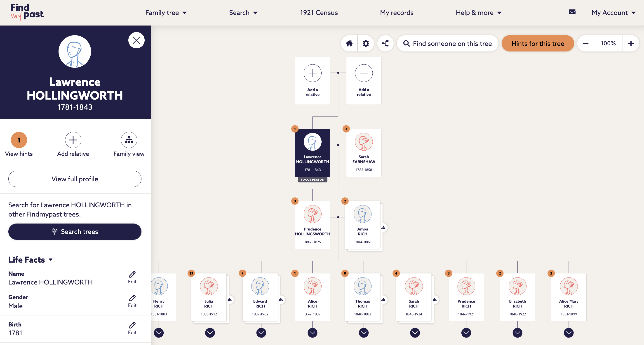Image resolution: width=644 pixels, height=345 pixels.
Task: Click Family view icon in side panel
Action: point(129,140)
